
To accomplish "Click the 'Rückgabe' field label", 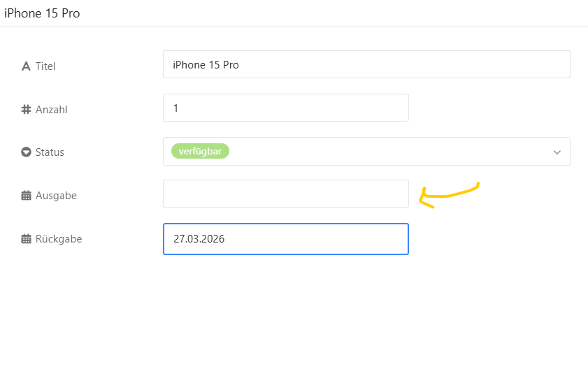I will [59, 239].
